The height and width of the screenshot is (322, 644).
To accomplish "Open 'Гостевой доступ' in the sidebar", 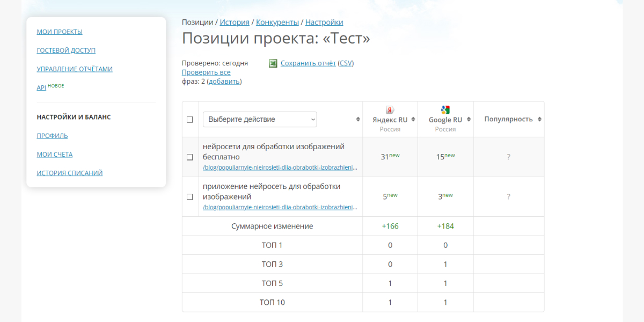I will 66,50.
